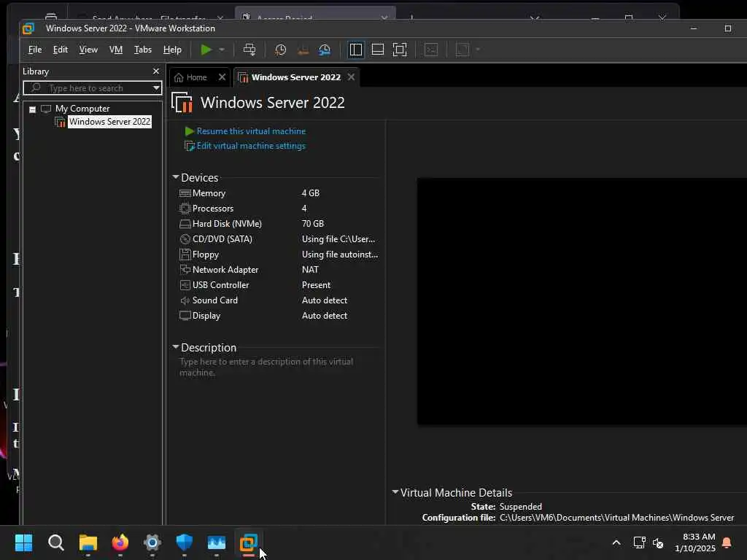Collapse the My Computer tree node
This screenshot has height=560, width=747.
(32, 109)
